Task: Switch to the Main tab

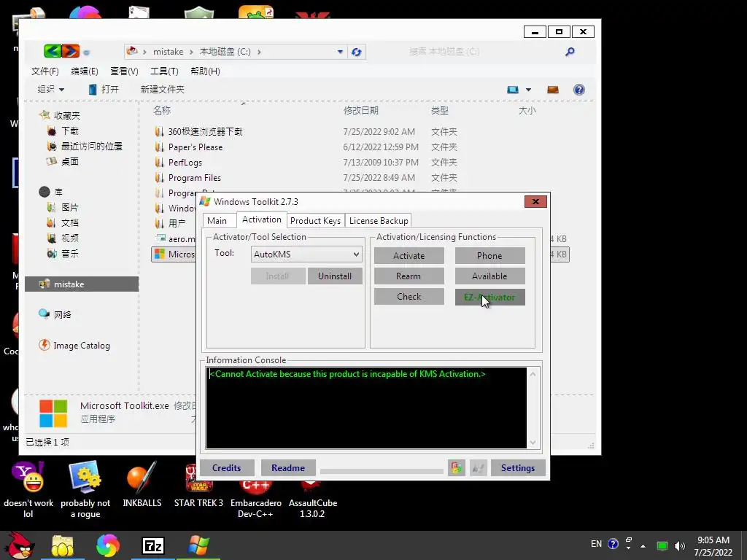Action: (x=217, y=220)
